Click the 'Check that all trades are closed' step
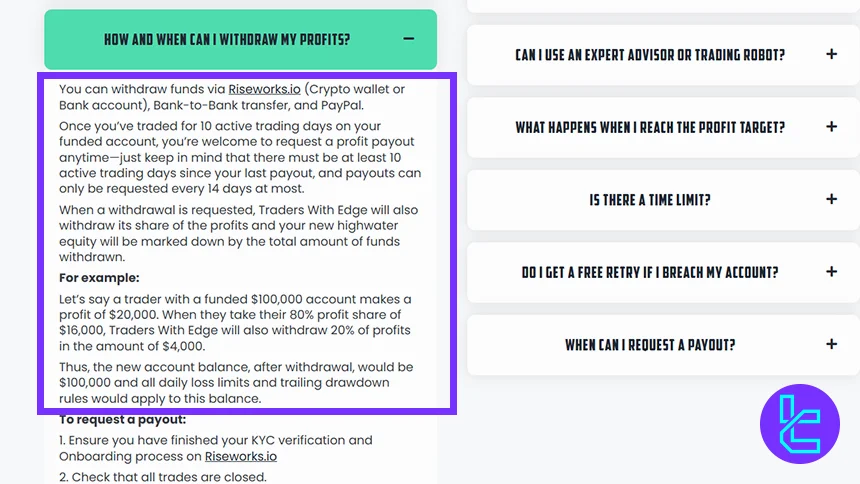The image size is (860, 484). point(163,477)
